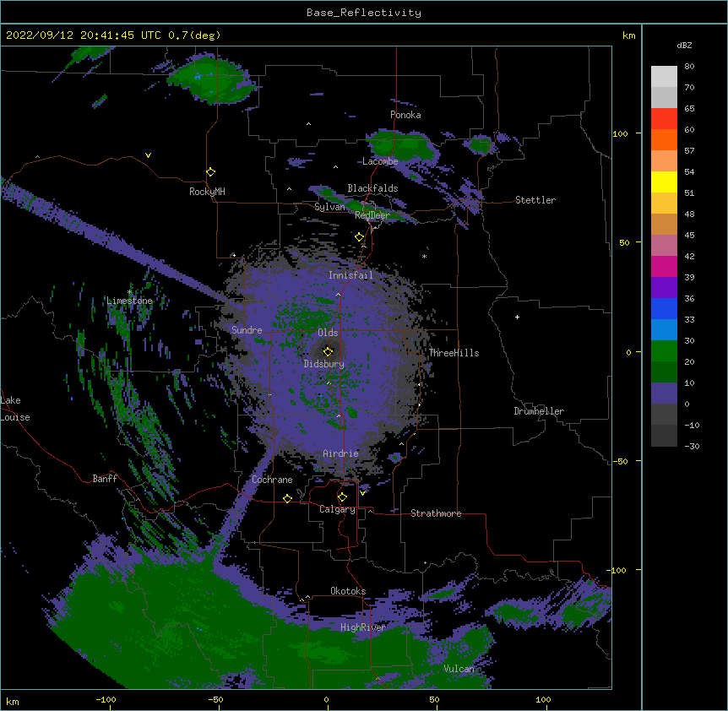Click the Lacombe city label
Screen dimensions: 728x711
380,161
